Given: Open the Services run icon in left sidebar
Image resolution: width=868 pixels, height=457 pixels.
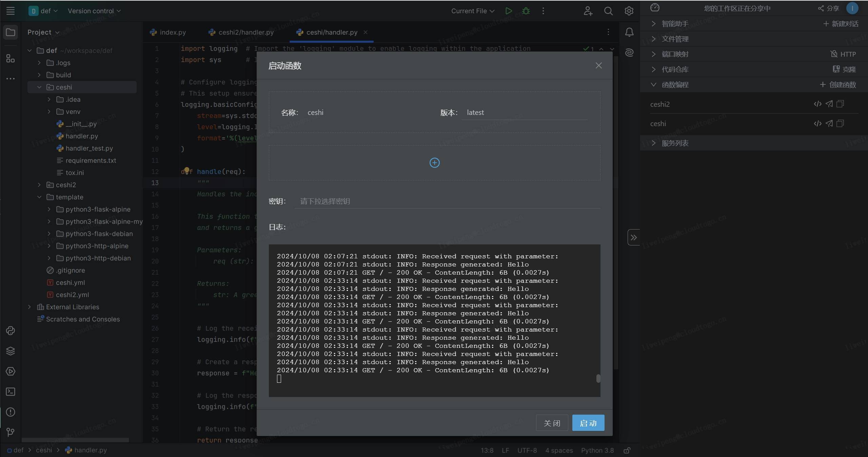Looking at the screenshot, I should [x=11, y=371].
